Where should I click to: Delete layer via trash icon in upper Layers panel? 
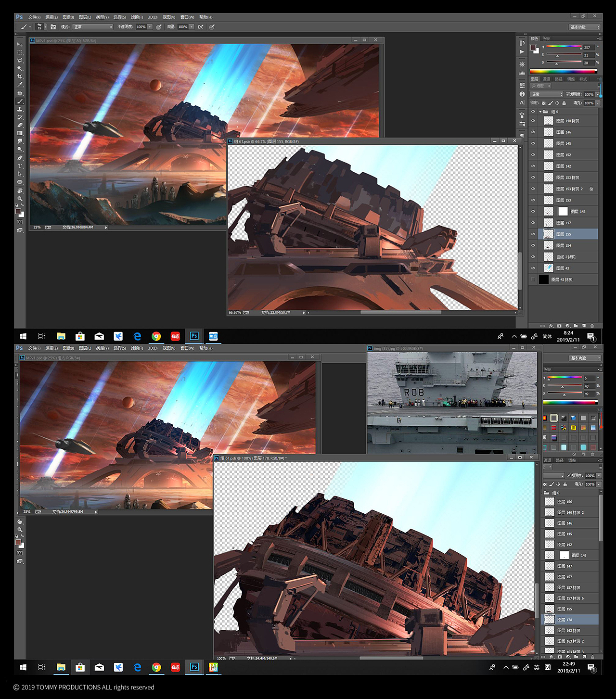coord(592,326)
